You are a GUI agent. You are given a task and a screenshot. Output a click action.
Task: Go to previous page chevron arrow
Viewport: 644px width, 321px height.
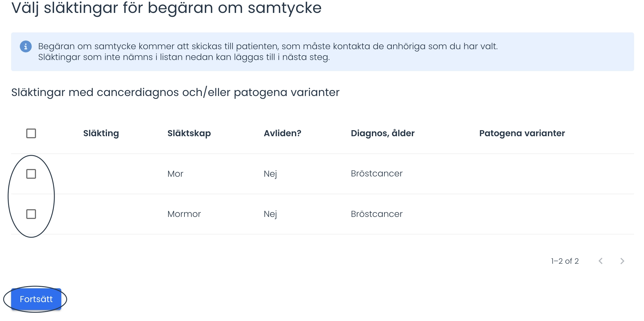[x=600, y=261]
